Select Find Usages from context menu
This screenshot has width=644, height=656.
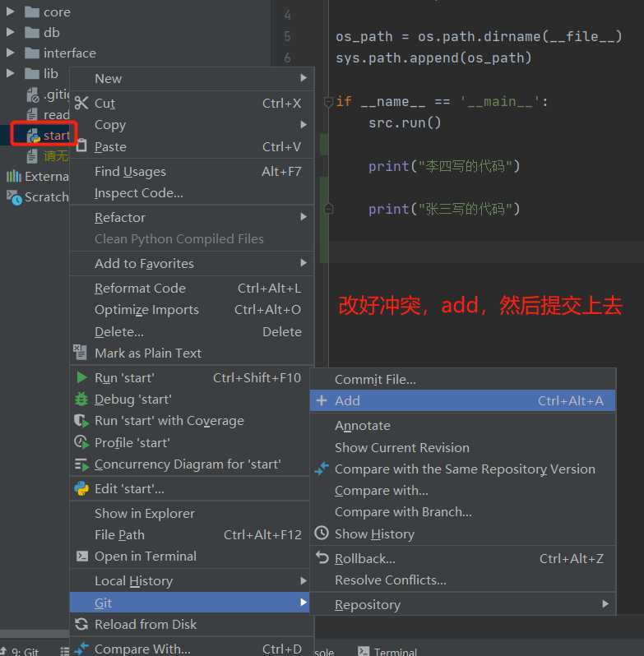click(x=192, y=171)
